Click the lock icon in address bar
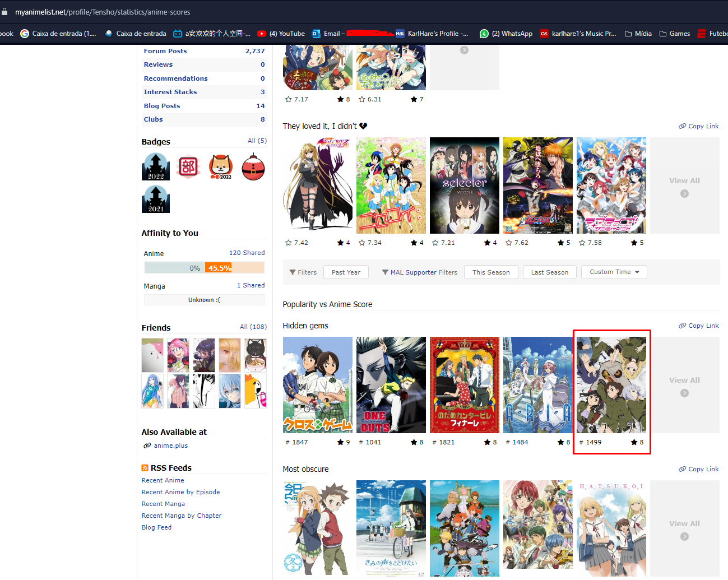The width and height of the screenshot is (728, 580). pyautogui.click(x=4, y=12)
